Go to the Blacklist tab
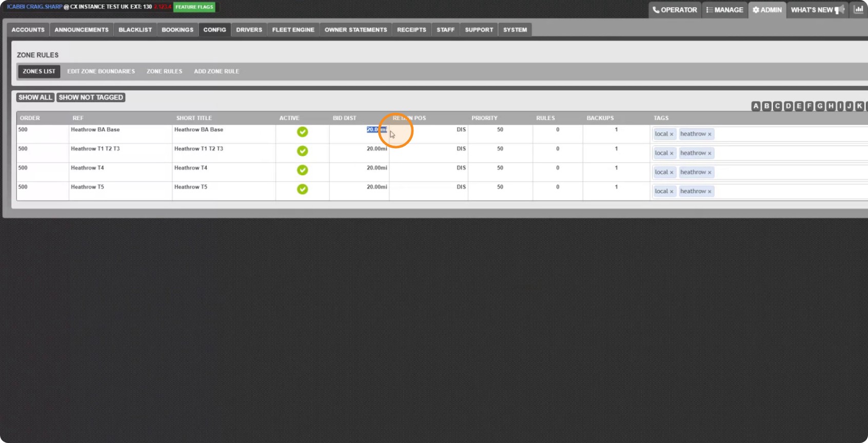 click(x=135, y=30)
